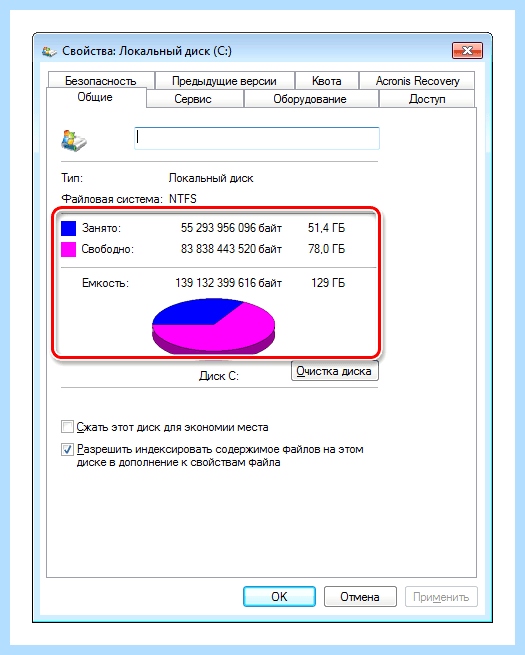
Task: Click the magenta Свободно color square
Action: tap(68, 249)
